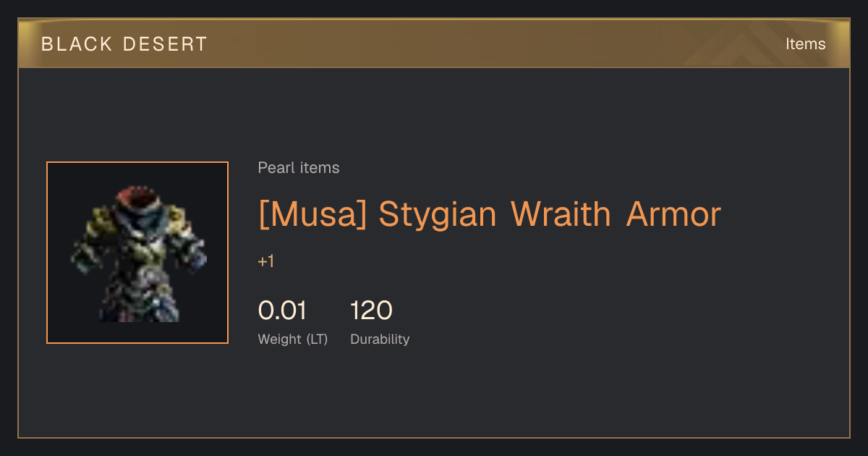Image resolution: width=868 pixels, height=456 pixels.
Task: Click the red collar of the armor image
Action: 137,195
